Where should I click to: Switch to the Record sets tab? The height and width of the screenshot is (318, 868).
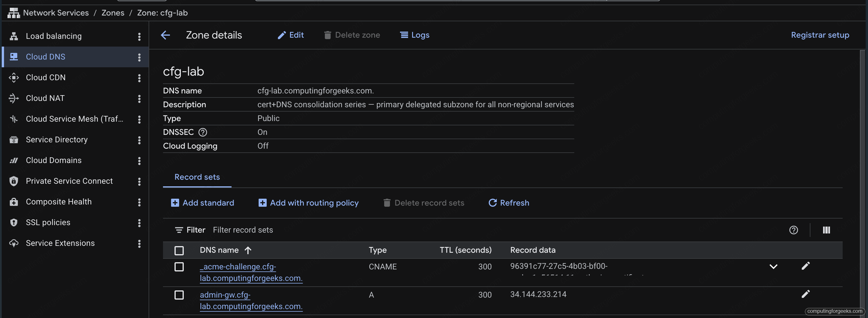click(x=197, y=177)
